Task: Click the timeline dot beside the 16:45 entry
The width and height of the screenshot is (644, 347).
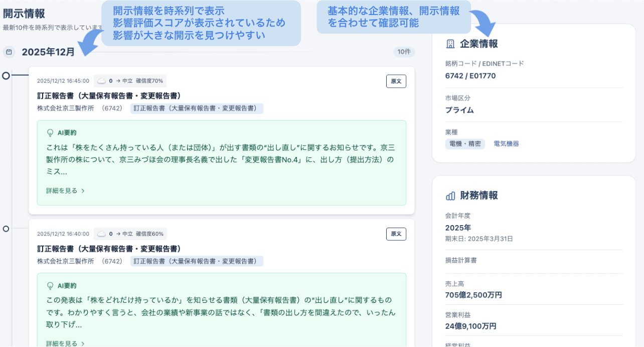Action: (x=5, y=76)
